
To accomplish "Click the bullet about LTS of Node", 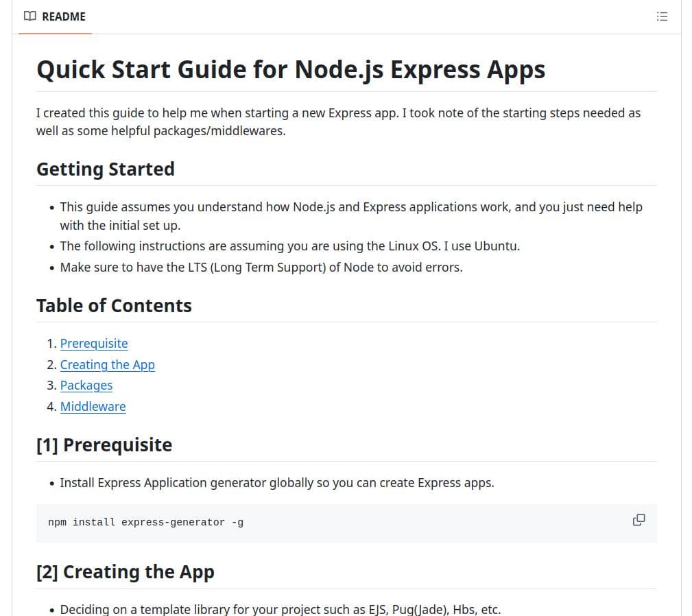I will tap(261, 268).
